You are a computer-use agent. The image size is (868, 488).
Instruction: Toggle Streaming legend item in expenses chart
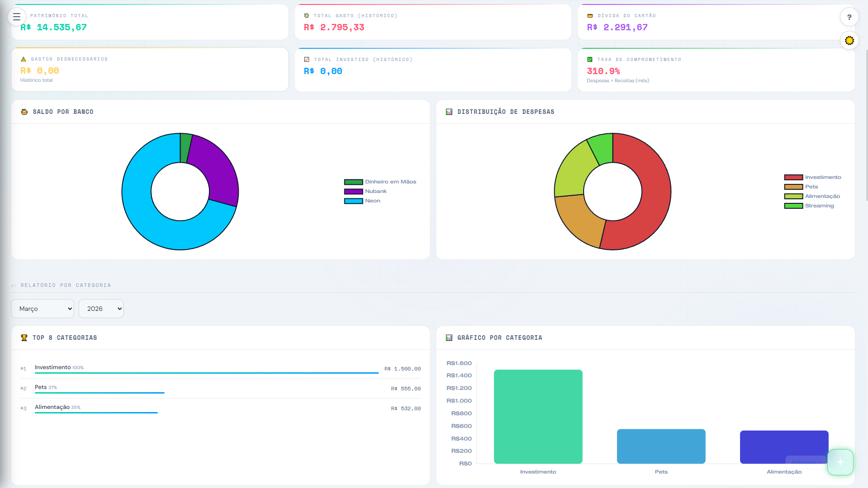pyautogui.click(x=819, y=206)
